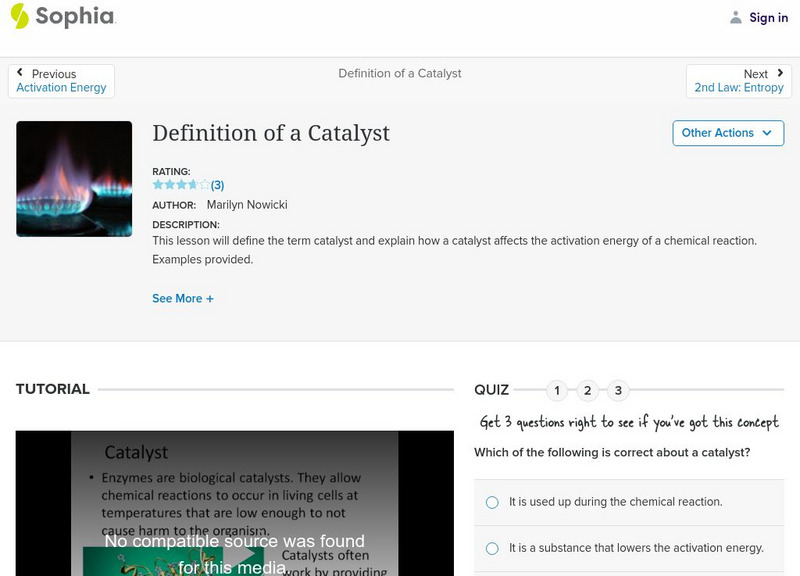This screenshot has height=576, width=800.
Task: Open the Activation Energy previous lesson
Action: click(61, 88)
